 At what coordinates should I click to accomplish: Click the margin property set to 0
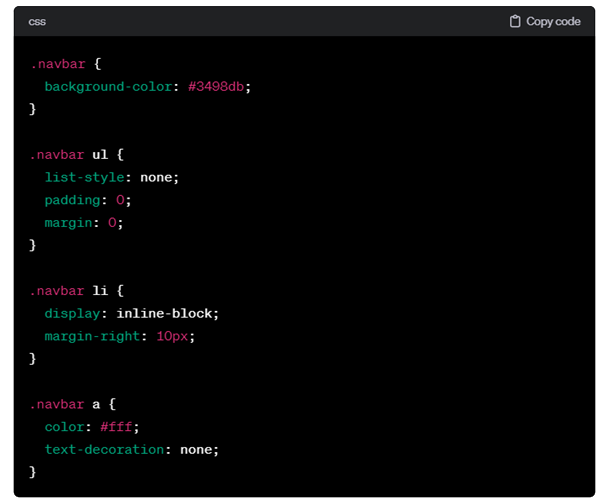[67, 223]
